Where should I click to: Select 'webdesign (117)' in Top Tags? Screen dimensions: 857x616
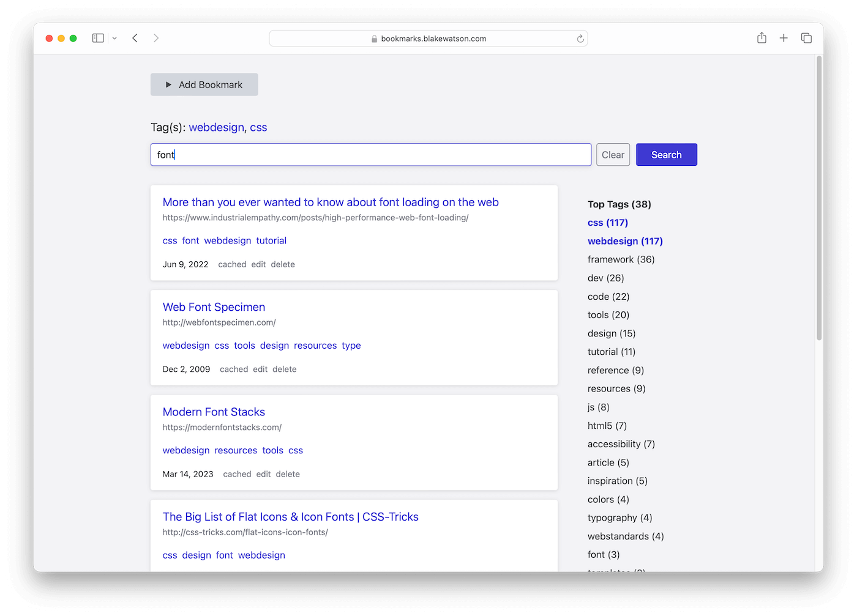click(x=625, y=241)
